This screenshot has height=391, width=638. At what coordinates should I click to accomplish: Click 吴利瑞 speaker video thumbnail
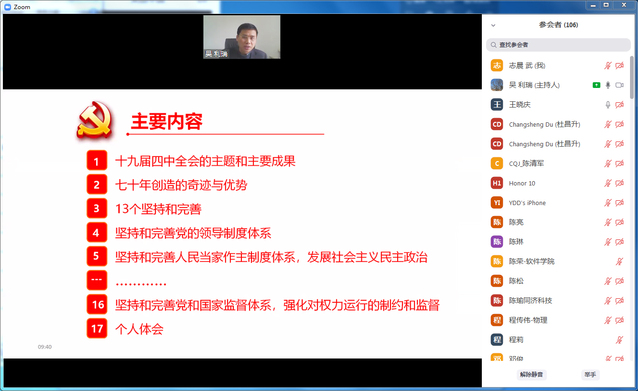coord(242,37)
